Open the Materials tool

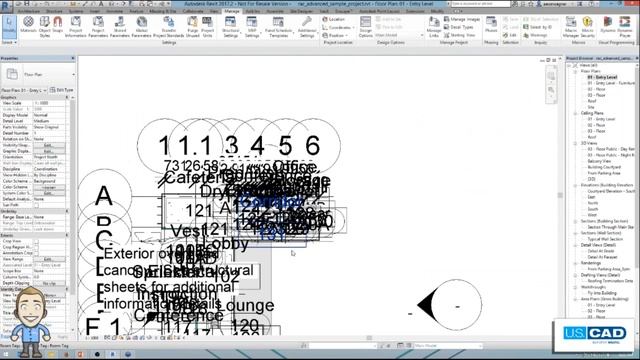coord(28,27)
